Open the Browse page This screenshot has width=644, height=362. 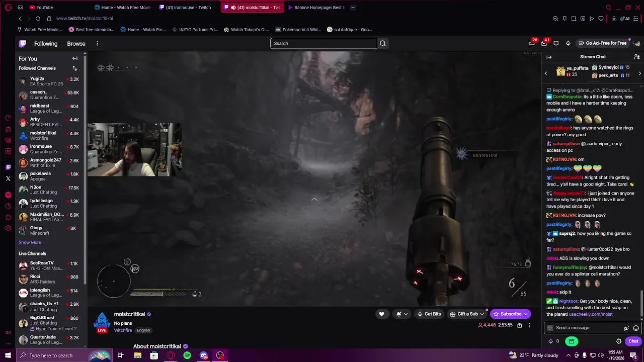(76, 44)
